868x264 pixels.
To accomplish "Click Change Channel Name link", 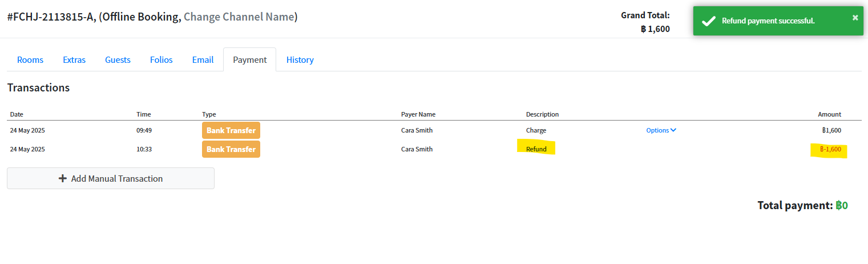I will click(x=239, y=17).
